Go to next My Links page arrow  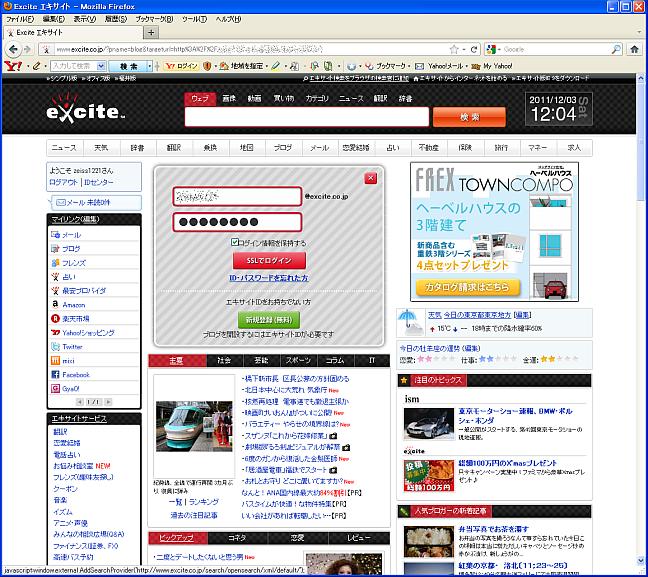(108, 402)
